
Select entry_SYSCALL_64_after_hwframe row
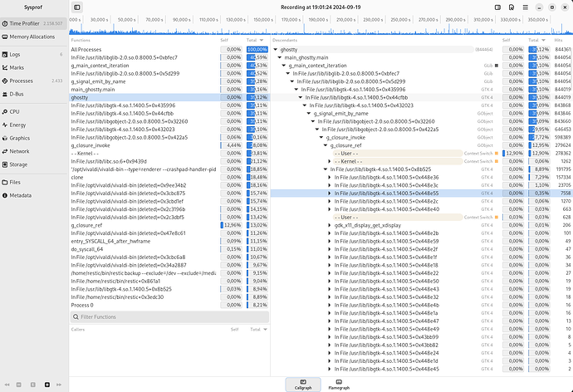point(169,241)
